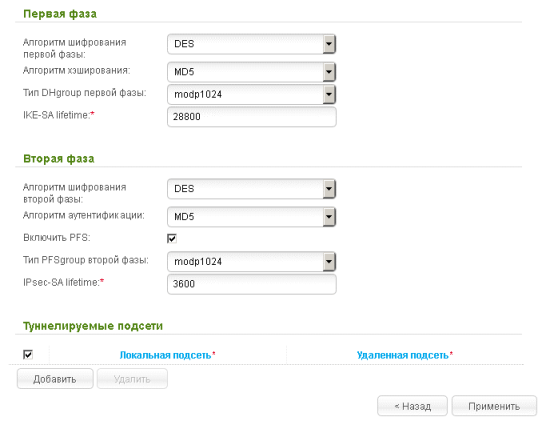Go back with the Назад button
The image size is (542, 421).
[x=412, y=406]
